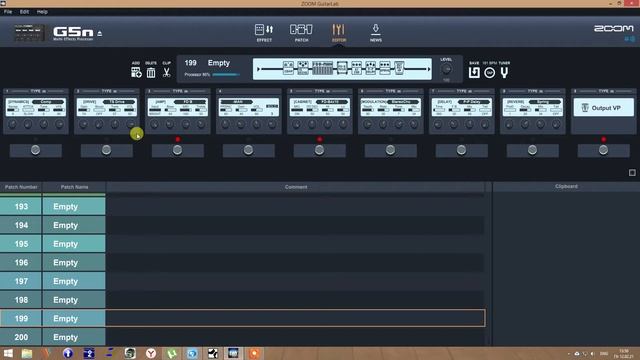Click the eject icon beside G5n logo
Viewport: 640px width, 360px height.
point(100,33)
